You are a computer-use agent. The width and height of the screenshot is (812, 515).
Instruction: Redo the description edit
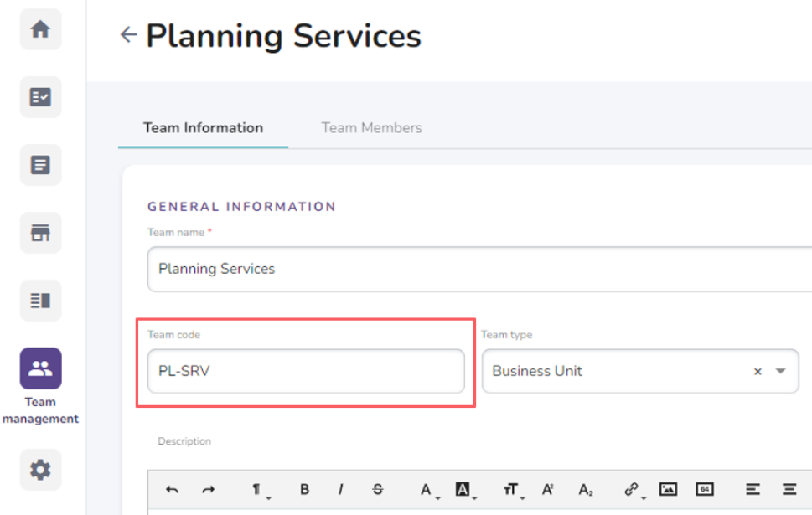(207, 490)
